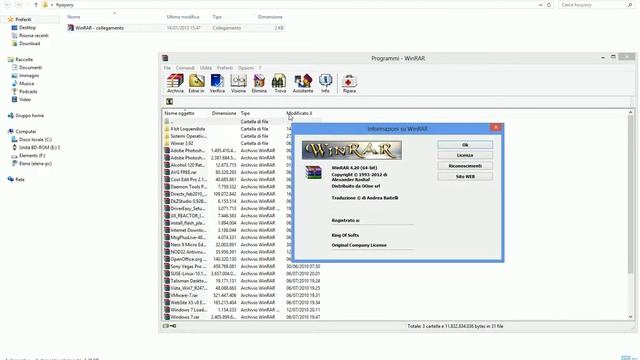Open the Opzioni menu
This screenshot has height=360, width=640.
246,68
